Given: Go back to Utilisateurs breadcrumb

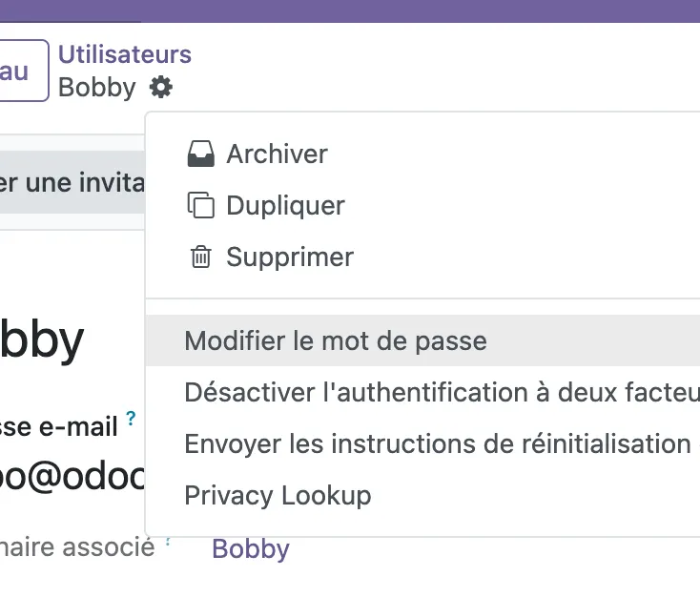Looking at the screenshot, I should [125, 54].
